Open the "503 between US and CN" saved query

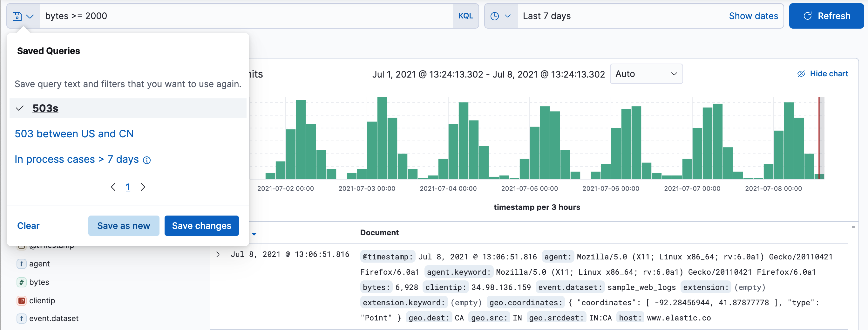click(74, 134)
